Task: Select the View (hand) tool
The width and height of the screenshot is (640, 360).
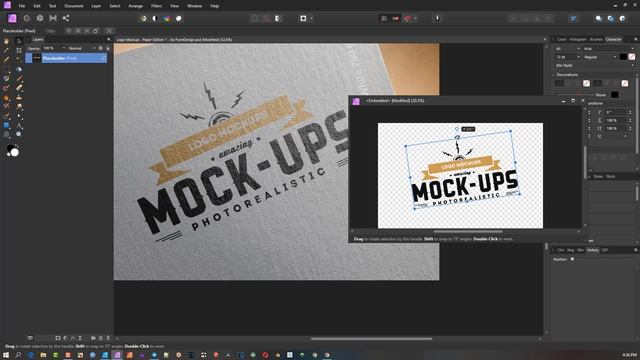Action: coord(6,41)
